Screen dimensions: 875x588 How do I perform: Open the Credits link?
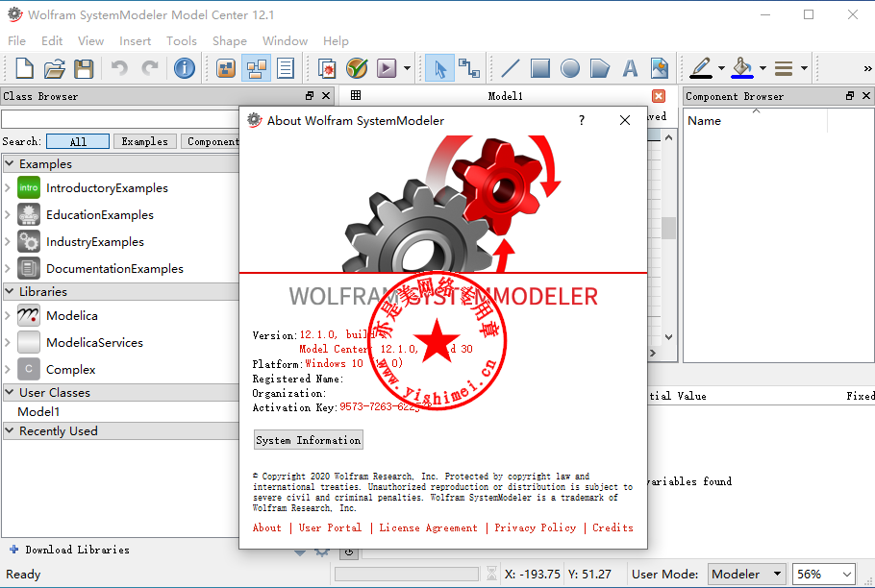[612, 527]
